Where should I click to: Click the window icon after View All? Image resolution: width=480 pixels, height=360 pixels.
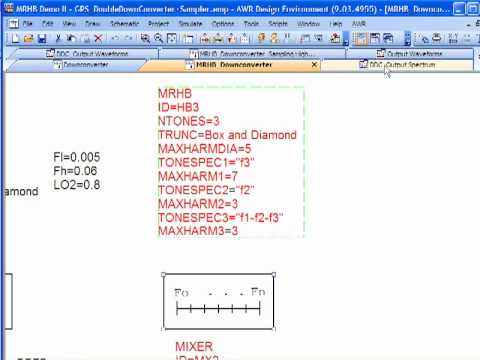[x=188, y=38]
